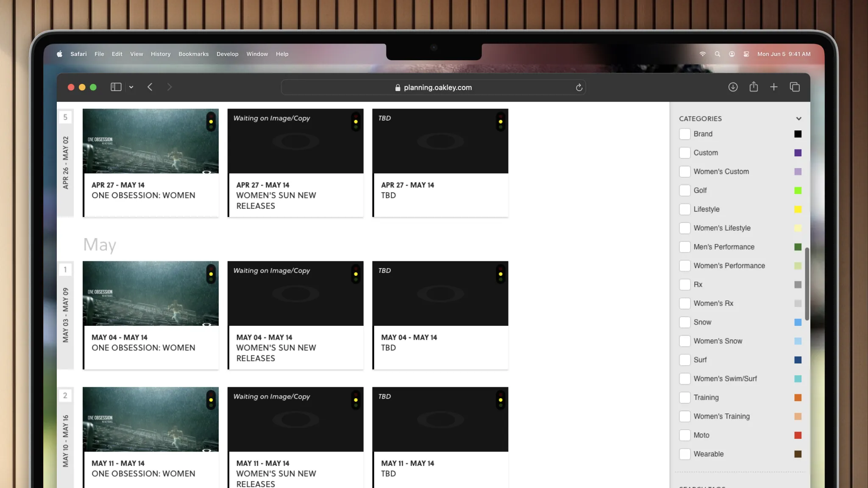Viewport: 868px width, 488px height.
Task: Open the Edit menu
Action: point(117,54)
